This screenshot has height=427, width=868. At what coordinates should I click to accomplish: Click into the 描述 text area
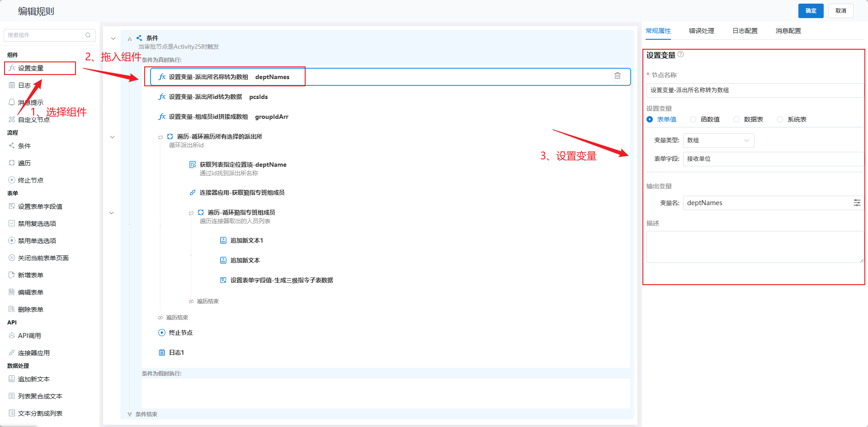pos(755,247)
